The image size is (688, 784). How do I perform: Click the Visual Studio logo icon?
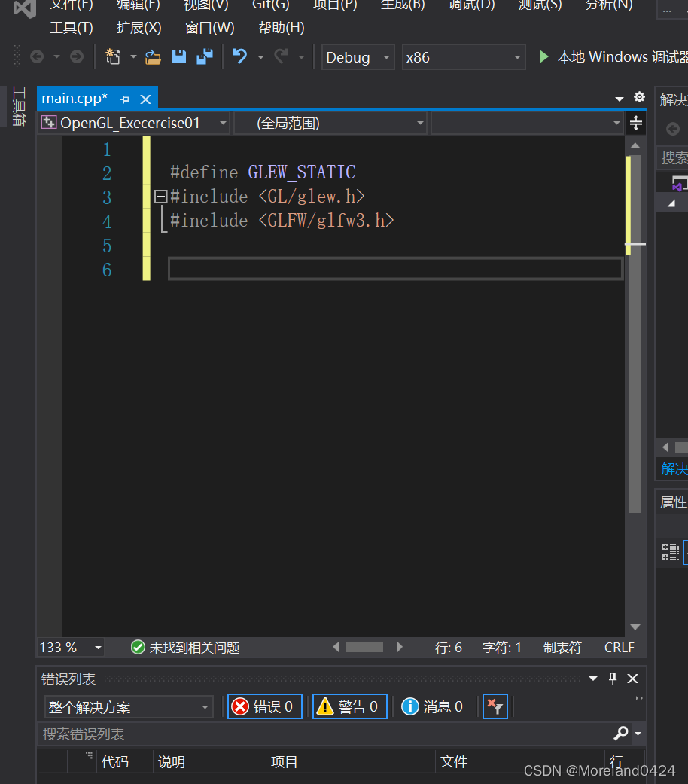(24, 8)
